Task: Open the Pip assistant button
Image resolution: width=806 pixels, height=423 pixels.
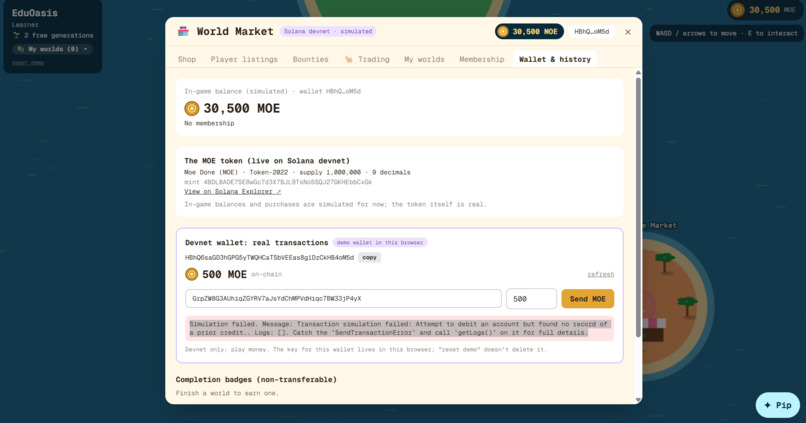Action: (777, 405)
